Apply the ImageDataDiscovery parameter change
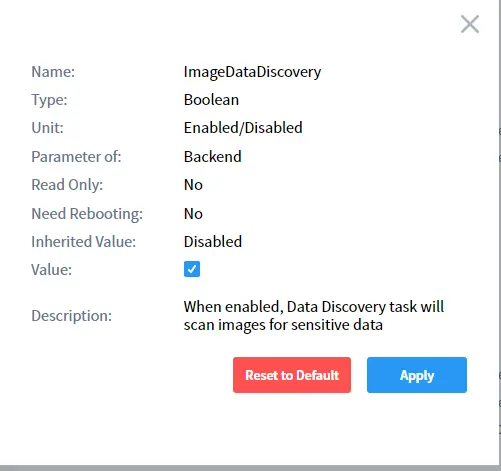The width and height of the screenshot is (501, 471). 417,375
